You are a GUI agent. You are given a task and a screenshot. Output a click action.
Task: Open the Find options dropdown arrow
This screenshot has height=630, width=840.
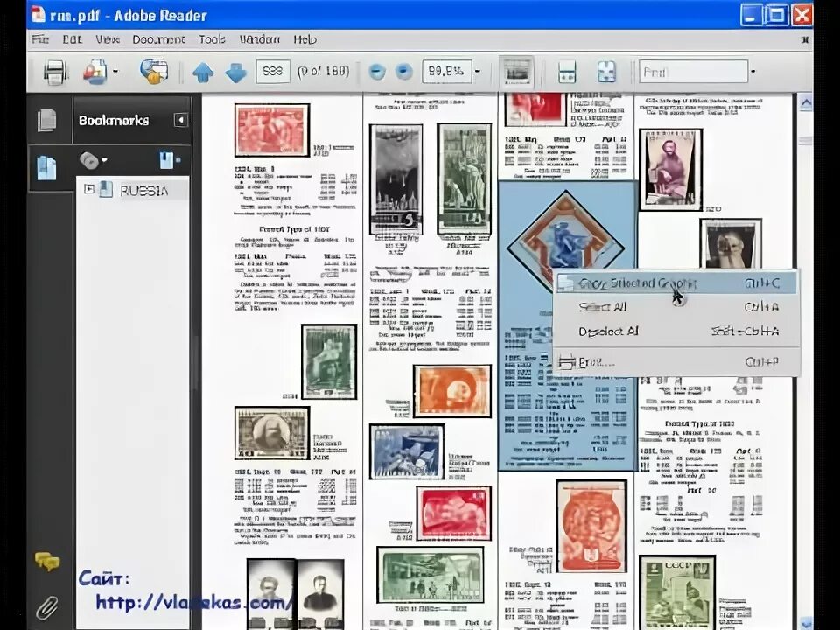[752, 71]
